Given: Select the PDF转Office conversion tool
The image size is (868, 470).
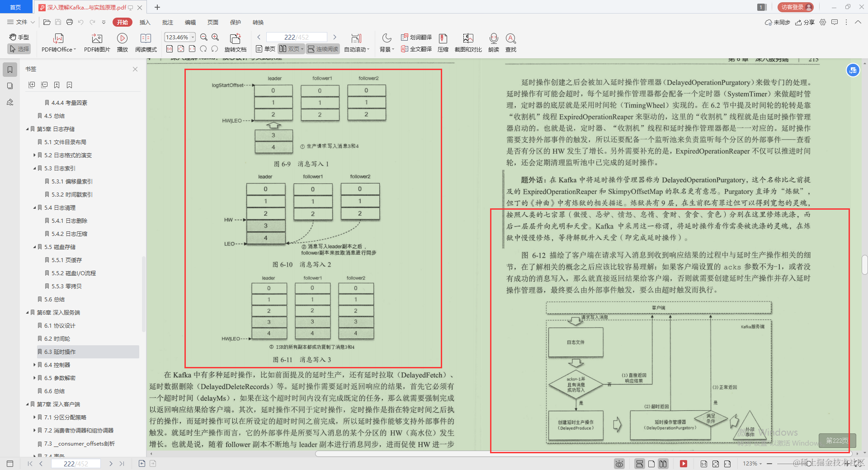Looking at the screenshot, I should [x=58, y=42].
